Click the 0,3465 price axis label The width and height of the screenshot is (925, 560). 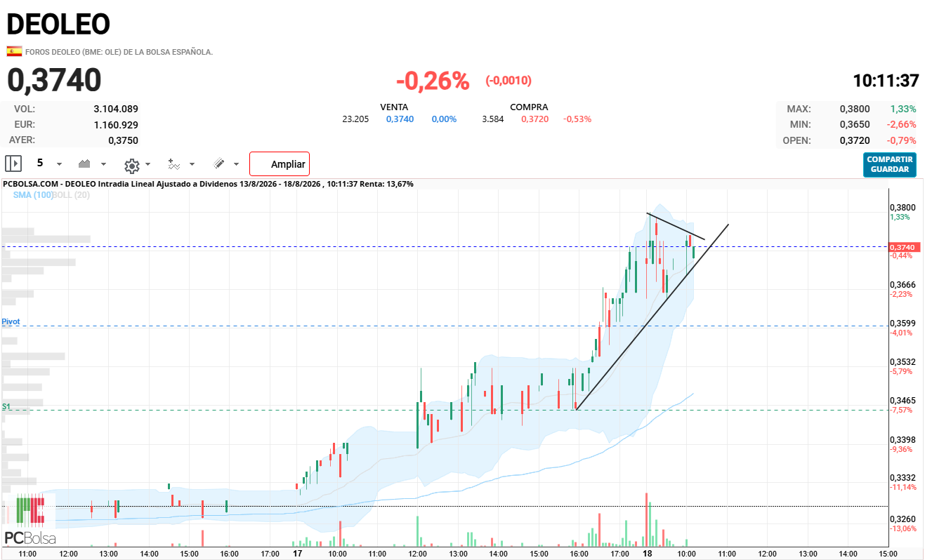click(903, 400)
